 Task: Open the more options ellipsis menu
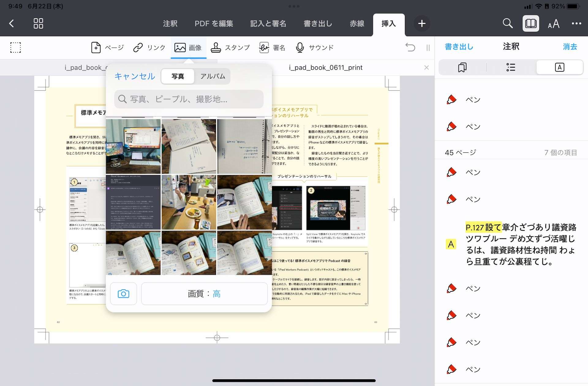[x=576, y=24]
